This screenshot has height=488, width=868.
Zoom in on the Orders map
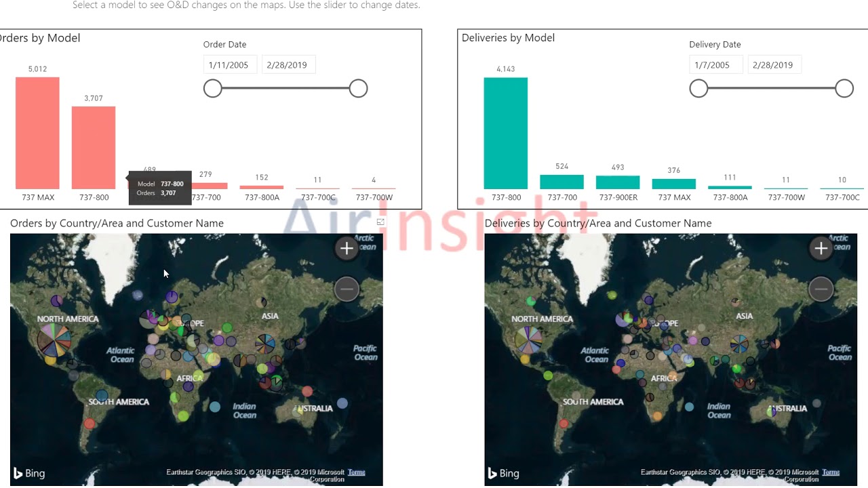(347, 248)
